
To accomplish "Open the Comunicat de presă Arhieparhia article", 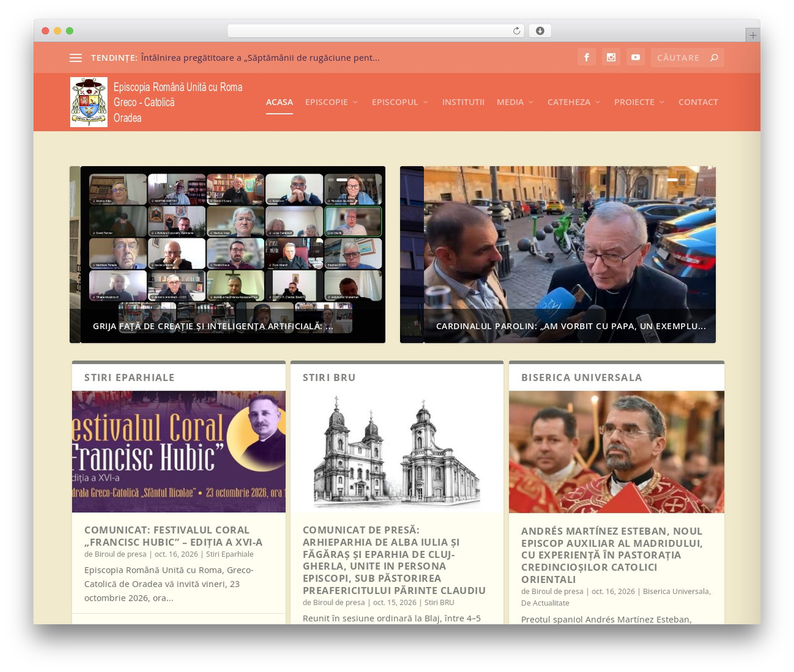I will click(394, 560).
